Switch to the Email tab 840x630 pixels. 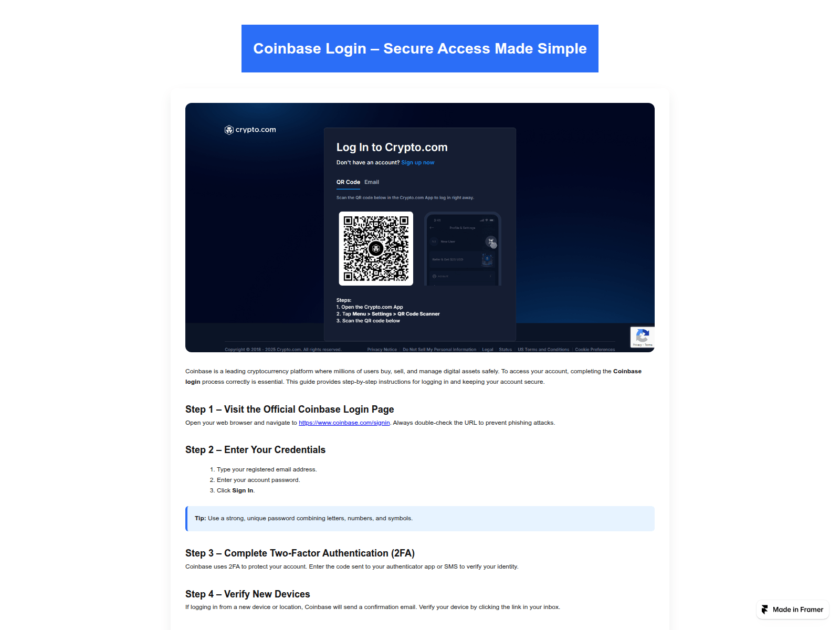(x=372, y=182)
